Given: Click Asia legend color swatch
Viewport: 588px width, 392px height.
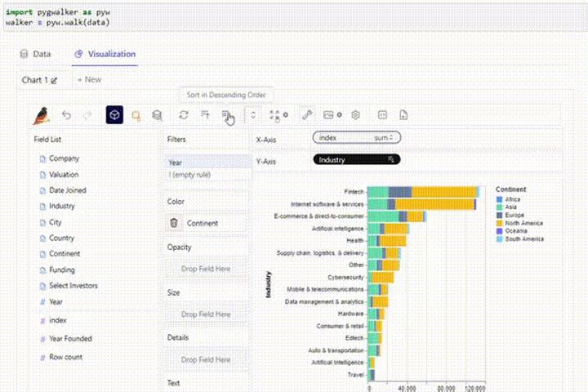Looking at the screenshot, I should pos(499,207).
